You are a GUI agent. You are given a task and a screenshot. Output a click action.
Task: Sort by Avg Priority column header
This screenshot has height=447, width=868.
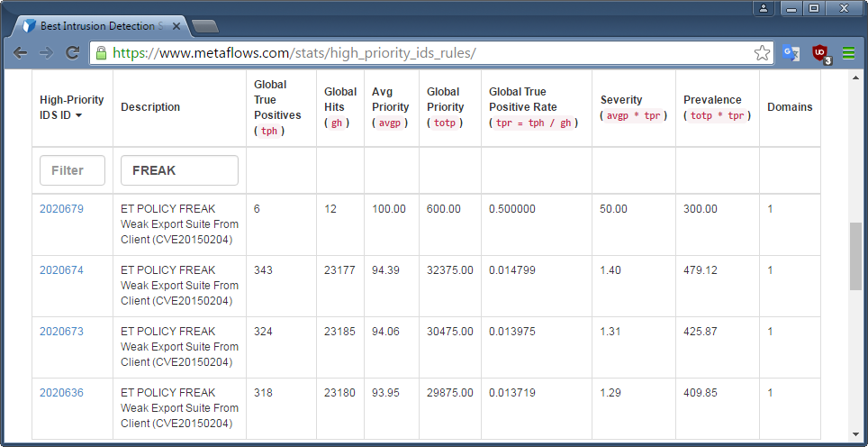[x=390, y=107]
